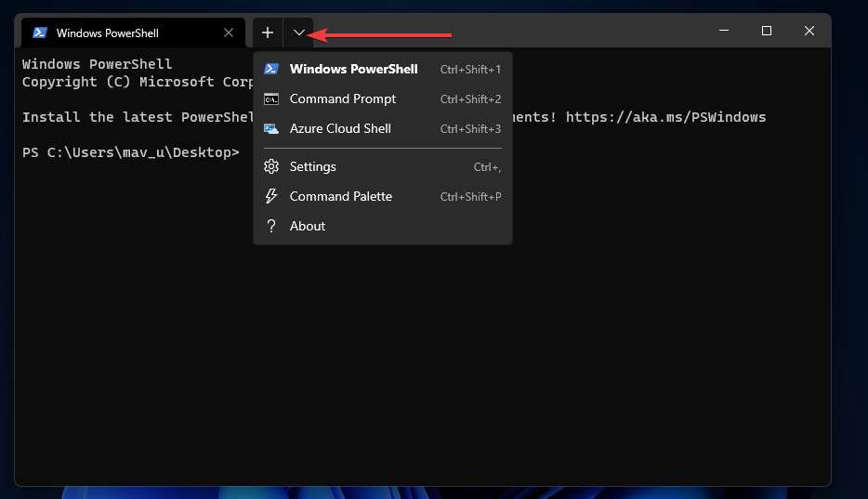Open the Command Palette entry
868x499 pixels.
click(341, 196)
